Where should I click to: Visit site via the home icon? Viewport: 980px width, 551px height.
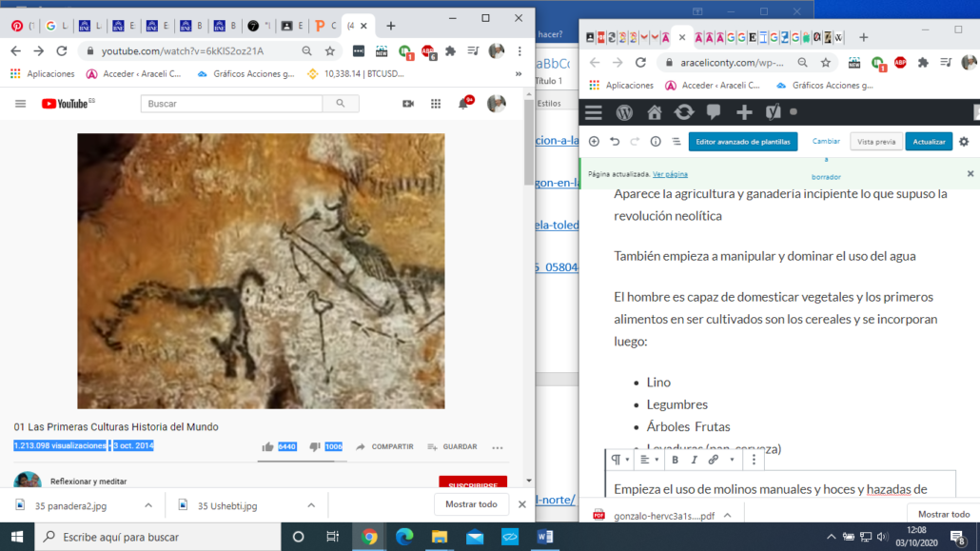[x=655, y=112]
